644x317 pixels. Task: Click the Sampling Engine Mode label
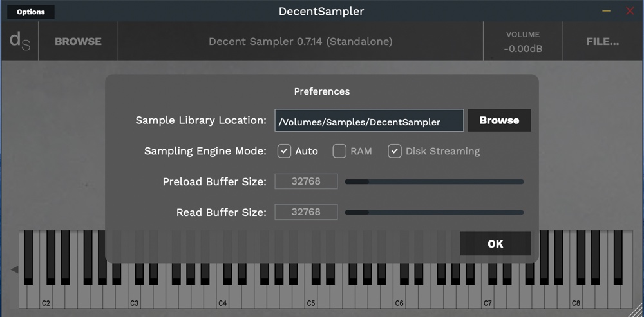point(205,151)
